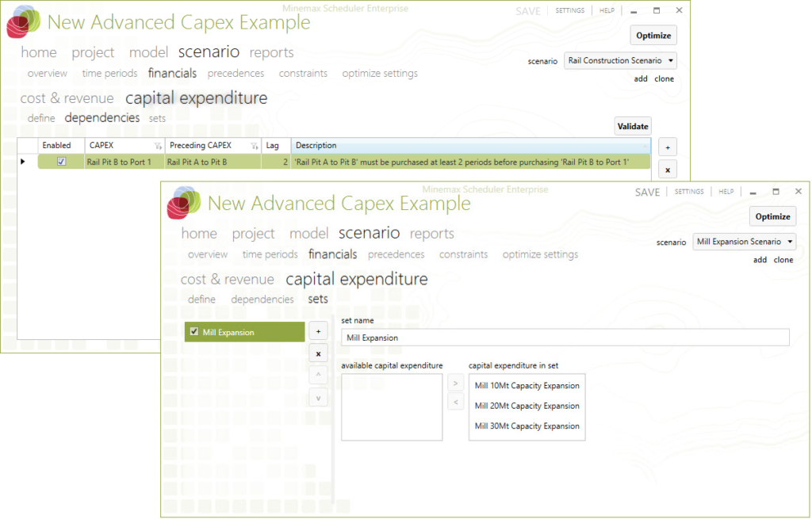Open the Preceding CAPEX column filter
This screenshot has height=519, width=812.
(255, 146)
